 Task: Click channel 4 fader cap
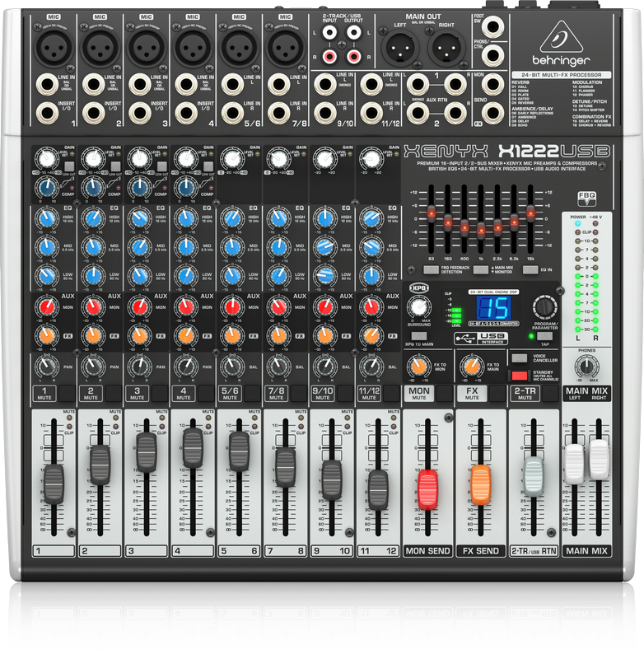coord(193,447)
